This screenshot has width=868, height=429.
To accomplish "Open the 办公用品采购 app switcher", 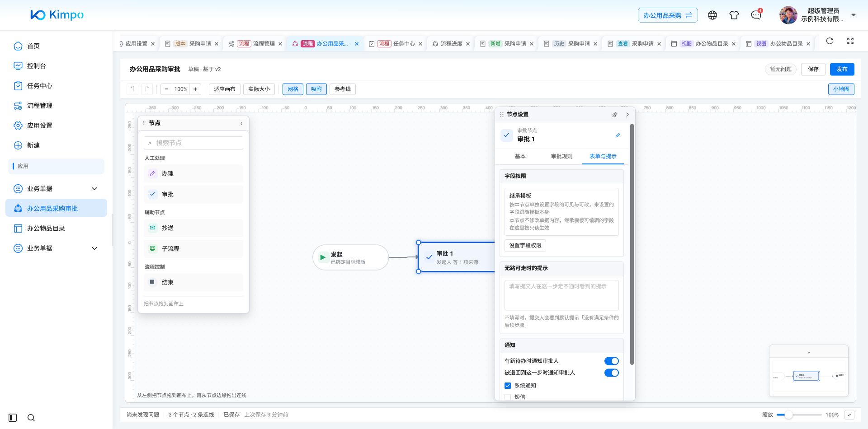I will click(668, 15).
